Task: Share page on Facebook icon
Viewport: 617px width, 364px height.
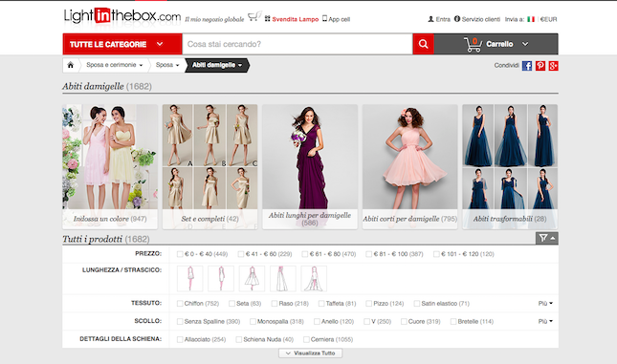Action: coord(527,66)
